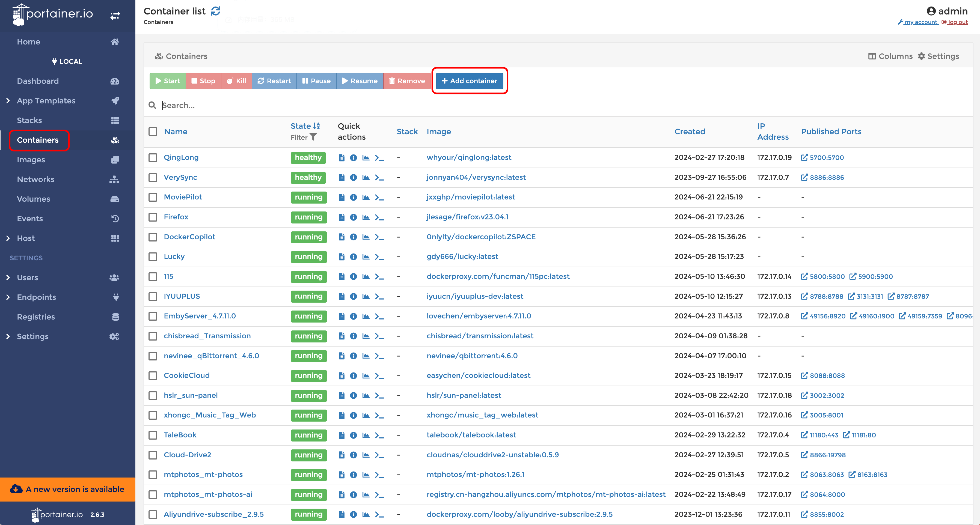
Task: Check the DockerCopilot row checkbox
Action: click(153, 237)
